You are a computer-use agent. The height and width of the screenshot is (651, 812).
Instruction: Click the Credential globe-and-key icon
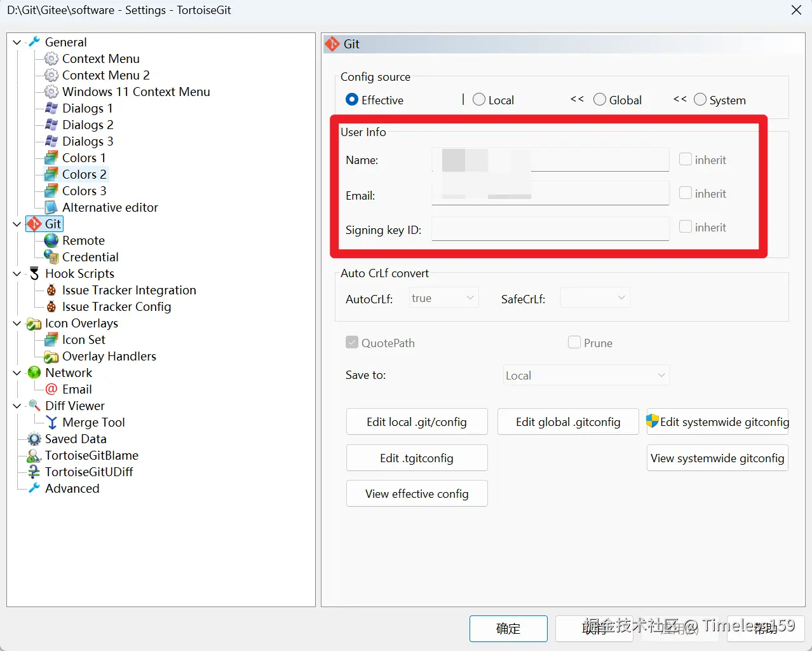pyautogui.click(x=51, y=257)
